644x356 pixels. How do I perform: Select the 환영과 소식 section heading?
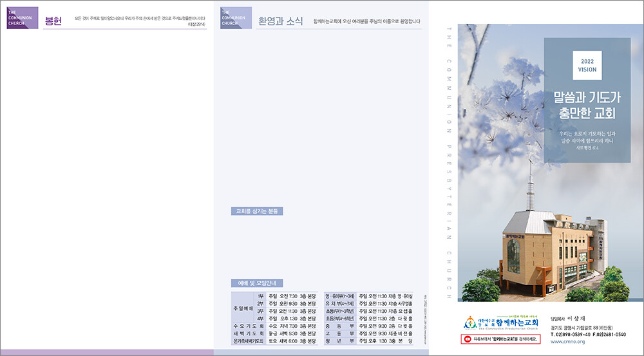[x=280, y=20]
